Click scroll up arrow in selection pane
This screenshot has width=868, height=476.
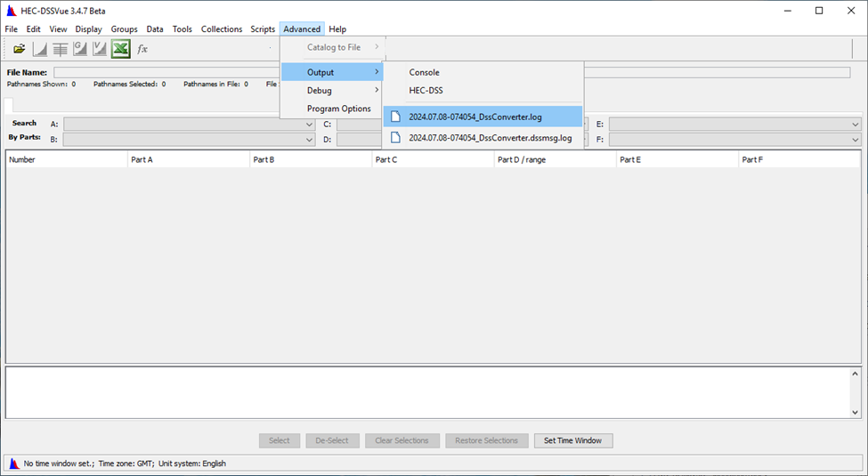point(855,375)
